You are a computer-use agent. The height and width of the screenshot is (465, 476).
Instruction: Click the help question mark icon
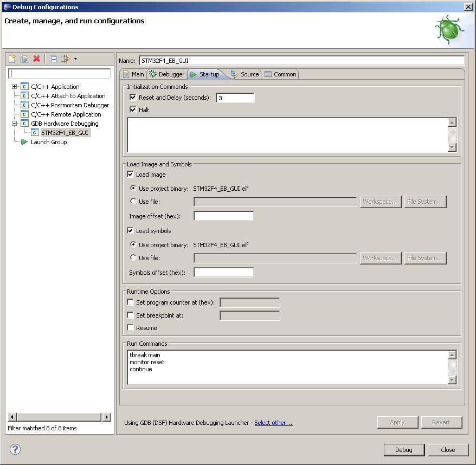click(x=15, y=449)
